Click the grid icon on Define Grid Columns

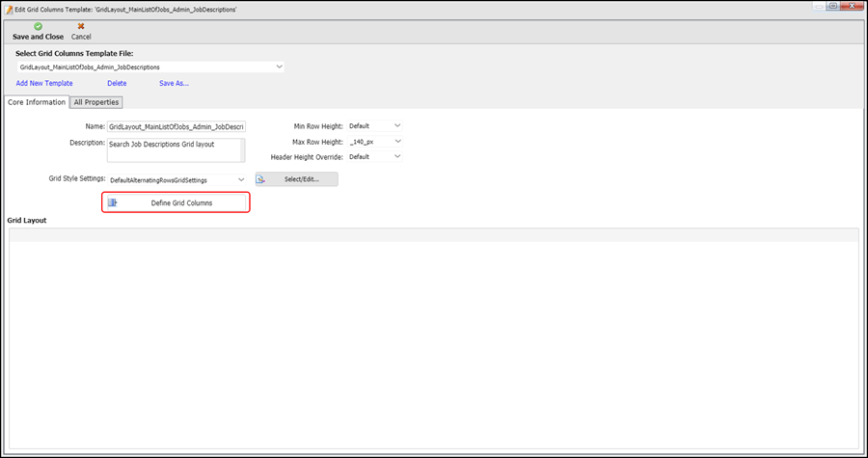pyautogui.click(x=113, y=202)
